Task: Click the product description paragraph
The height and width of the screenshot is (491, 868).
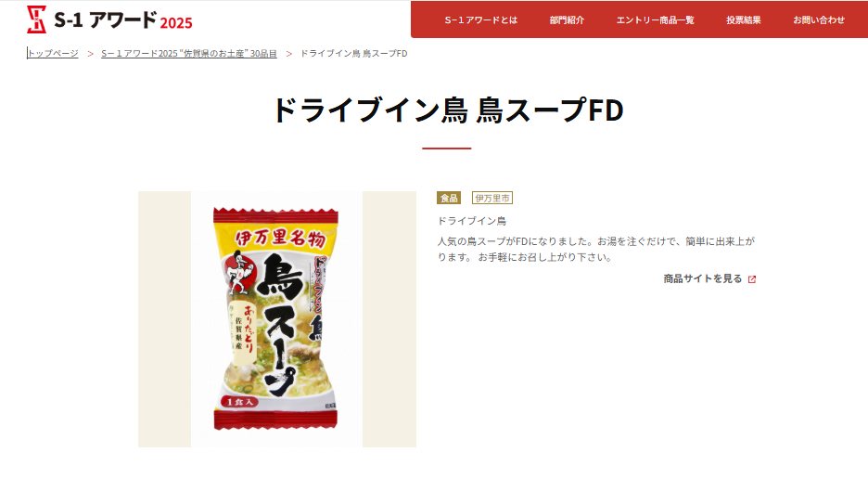Action: point(596,250)
